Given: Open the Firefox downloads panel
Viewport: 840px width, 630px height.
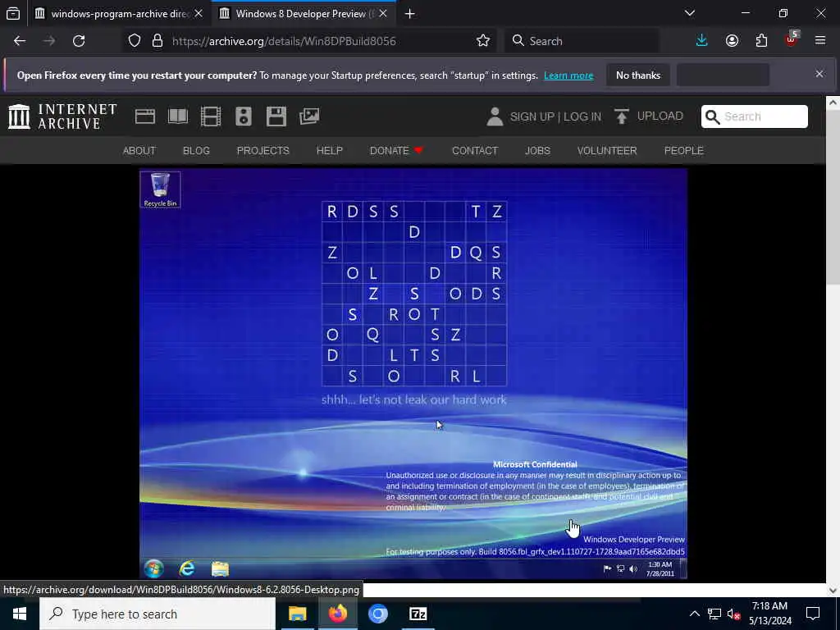Looking at the screenshot, I should [x=702, y=41].
